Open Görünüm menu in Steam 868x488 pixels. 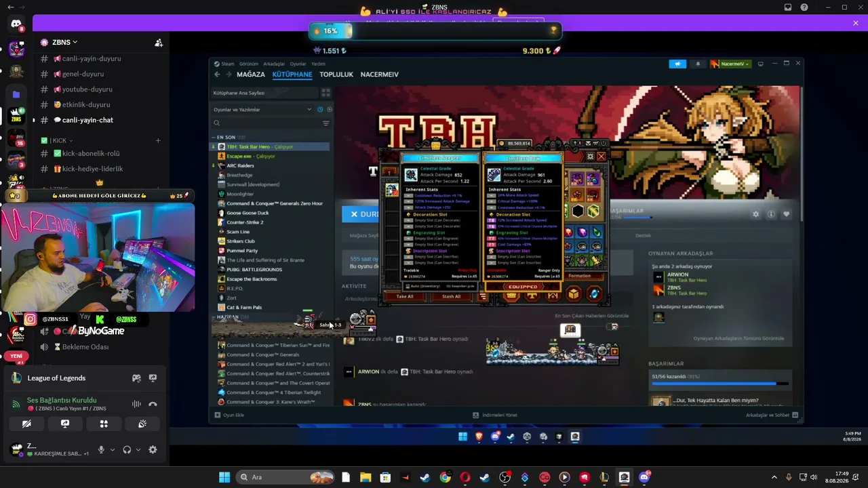(x=249, y=64)
